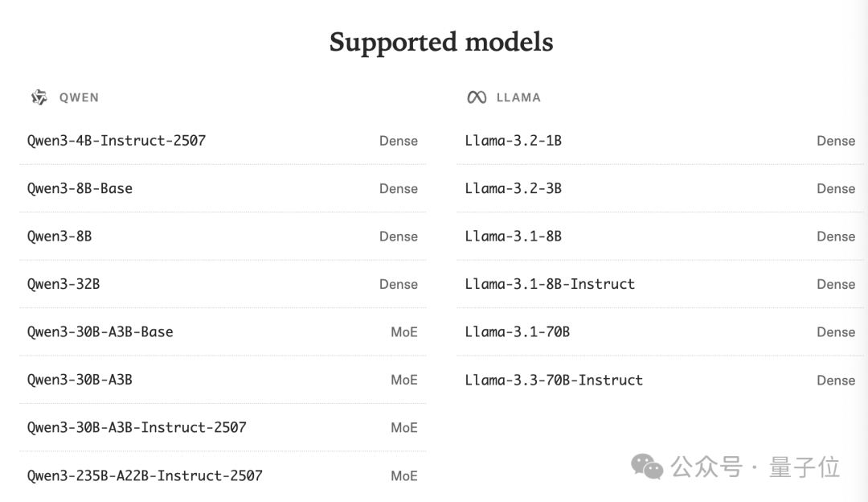
Task: Click the Meta Llama logo icon
Action: 477,97
